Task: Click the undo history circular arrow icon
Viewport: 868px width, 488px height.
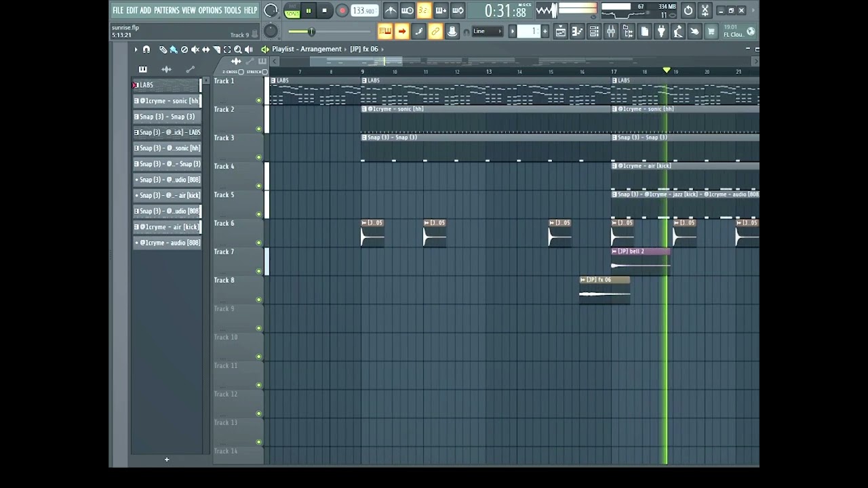Action: pos(688,10)
